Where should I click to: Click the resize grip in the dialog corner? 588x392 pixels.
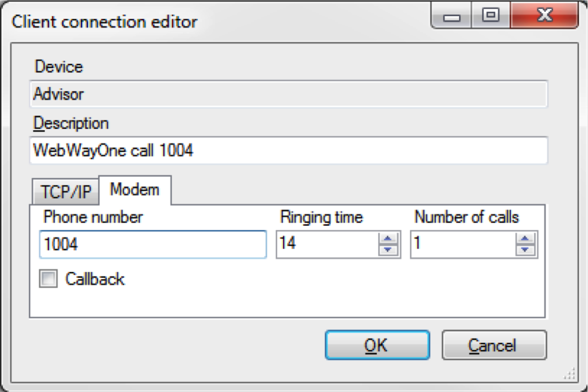(x=570, y=374)
